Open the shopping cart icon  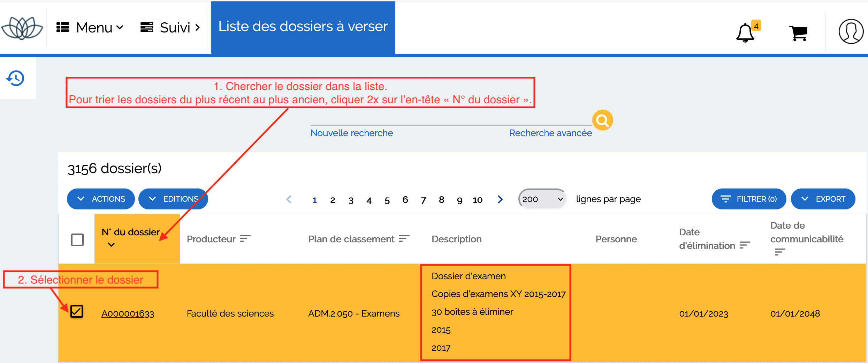[x=798, y=33]
